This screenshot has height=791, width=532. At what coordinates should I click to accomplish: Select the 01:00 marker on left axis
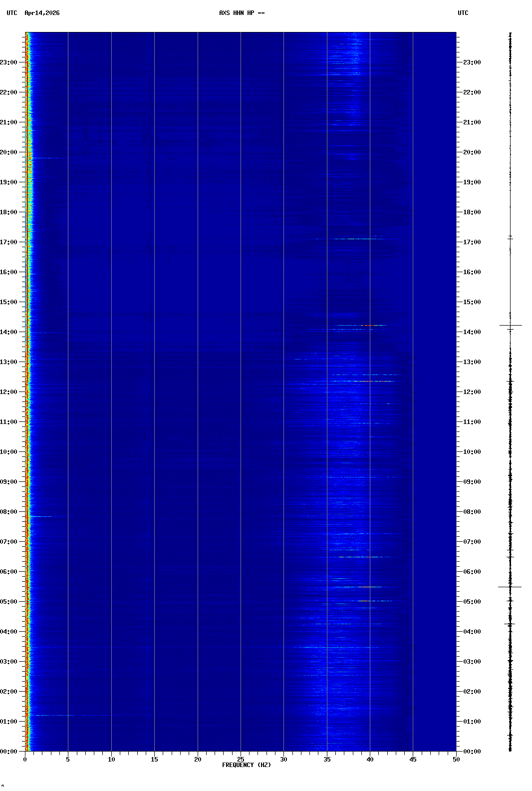(9, 722)
